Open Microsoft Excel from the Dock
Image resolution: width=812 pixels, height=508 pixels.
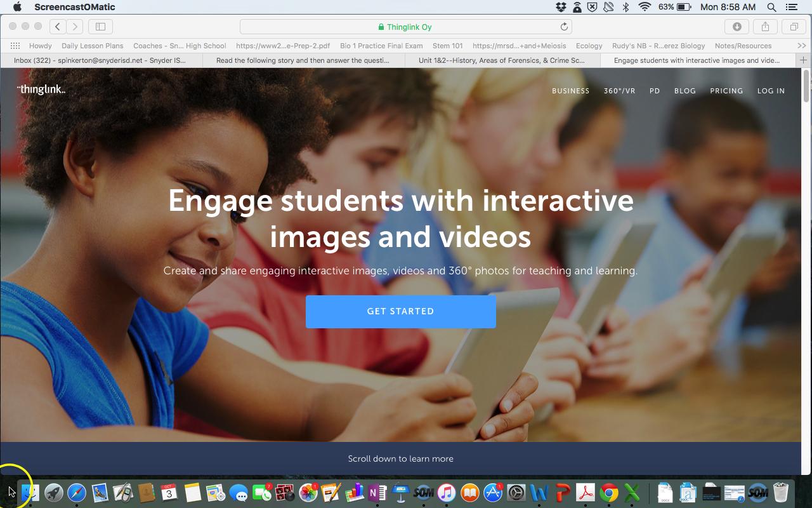(x=632, y=492)
